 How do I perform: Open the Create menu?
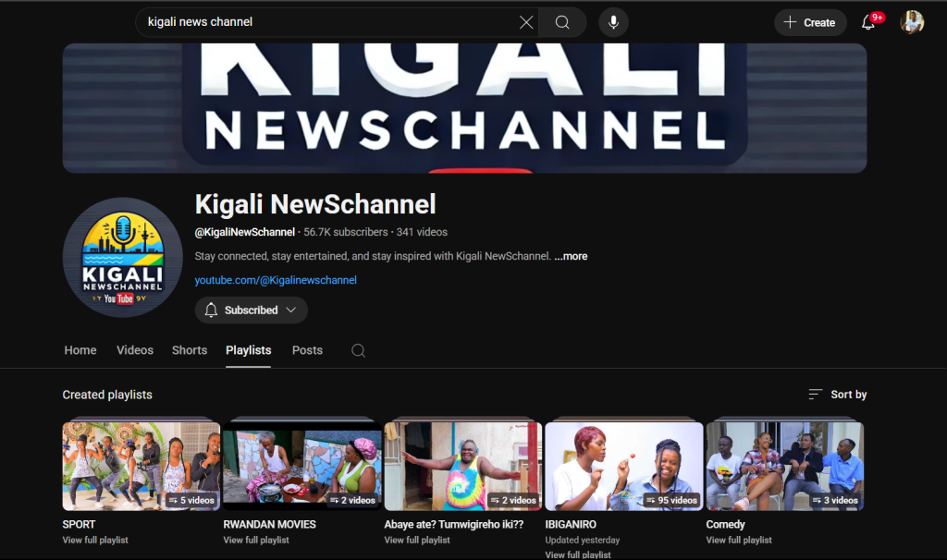[810, 22]
